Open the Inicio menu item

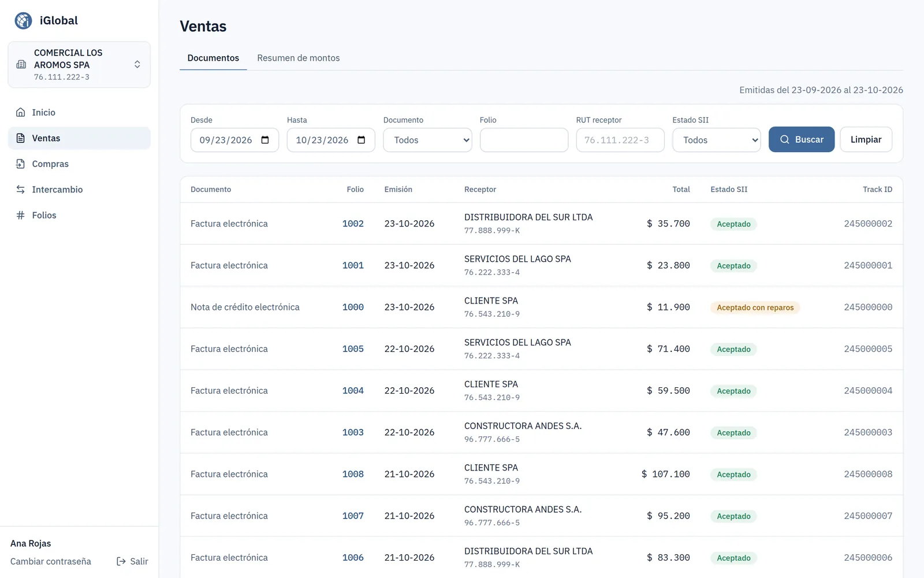79,112
